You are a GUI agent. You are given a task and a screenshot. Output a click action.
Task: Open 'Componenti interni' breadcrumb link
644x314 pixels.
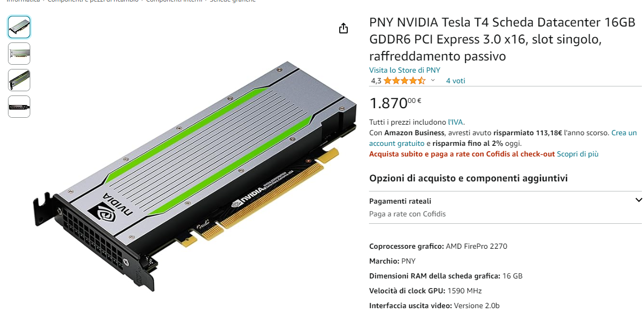pyautogui.click(x=174, y=1)
